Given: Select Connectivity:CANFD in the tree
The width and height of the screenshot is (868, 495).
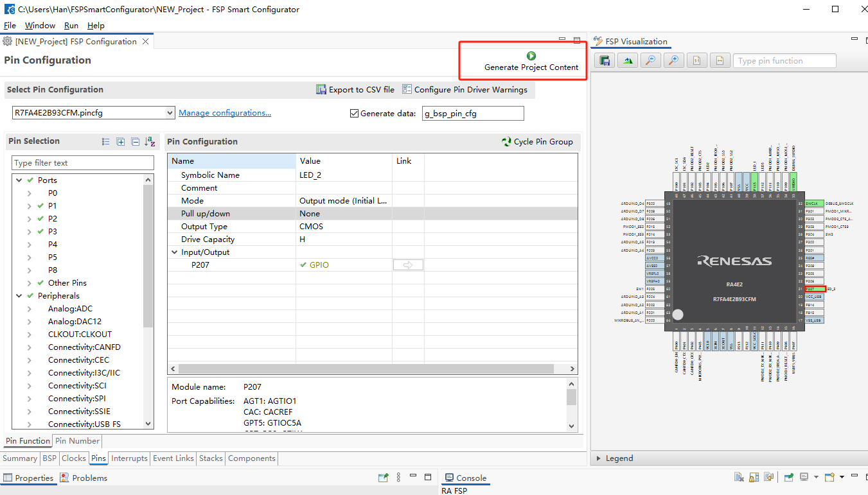Looking at the screenshot, I should tap(84, 347).
